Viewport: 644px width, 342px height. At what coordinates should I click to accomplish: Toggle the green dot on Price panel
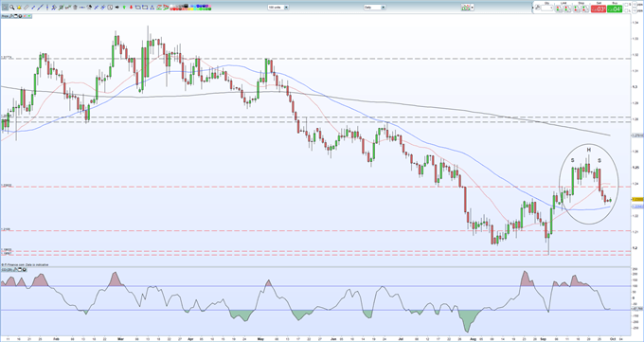(29, 16)
